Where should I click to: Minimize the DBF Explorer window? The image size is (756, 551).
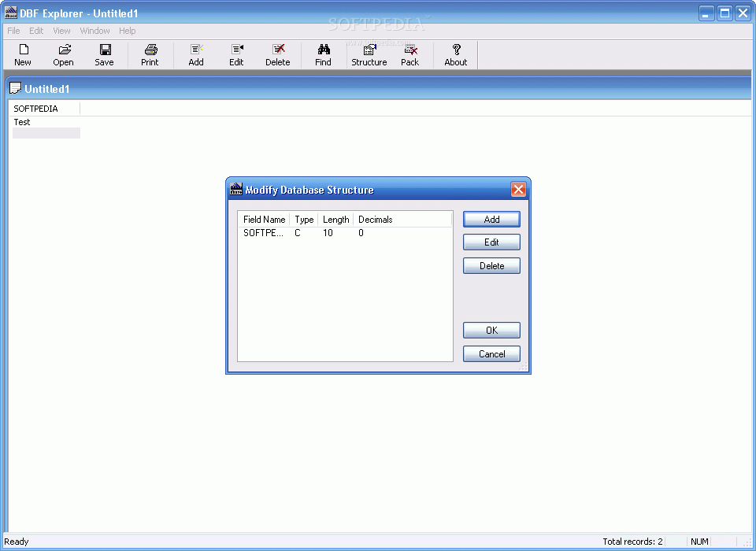point(706,13)
